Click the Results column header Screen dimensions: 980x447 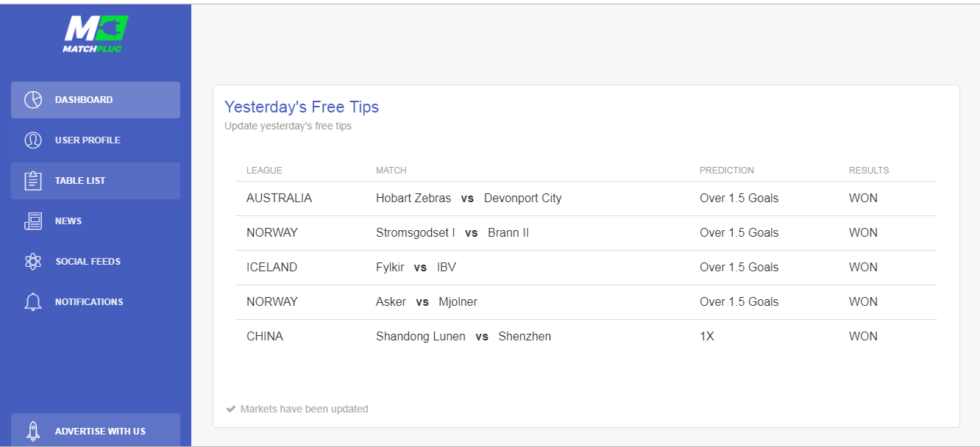(869, 171)
